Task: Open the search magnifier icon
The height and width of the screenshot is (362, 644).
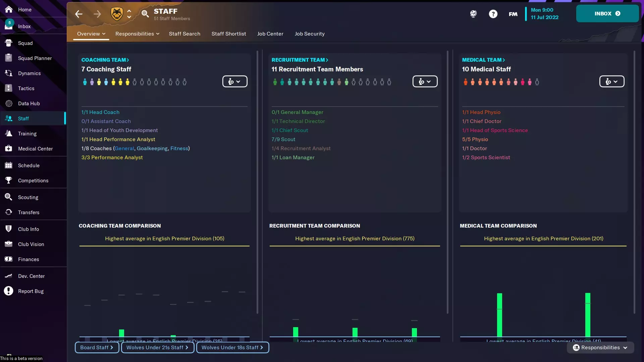Action: coord(145,14)
